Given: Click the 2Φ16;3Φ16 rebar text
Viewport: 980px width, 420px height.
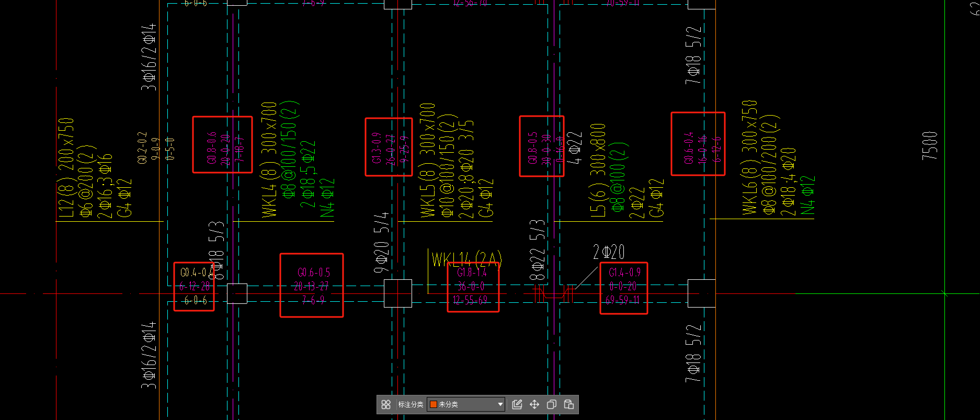Looking at the screenshot, I should coord(105,186).
